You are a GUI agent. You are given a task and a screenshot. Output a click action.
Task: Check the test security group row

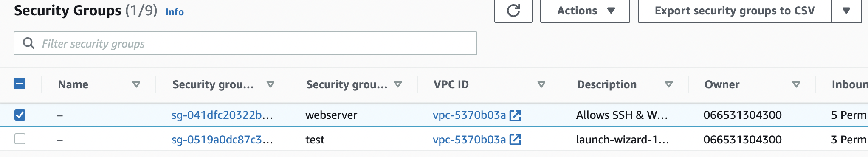point(20,139)
